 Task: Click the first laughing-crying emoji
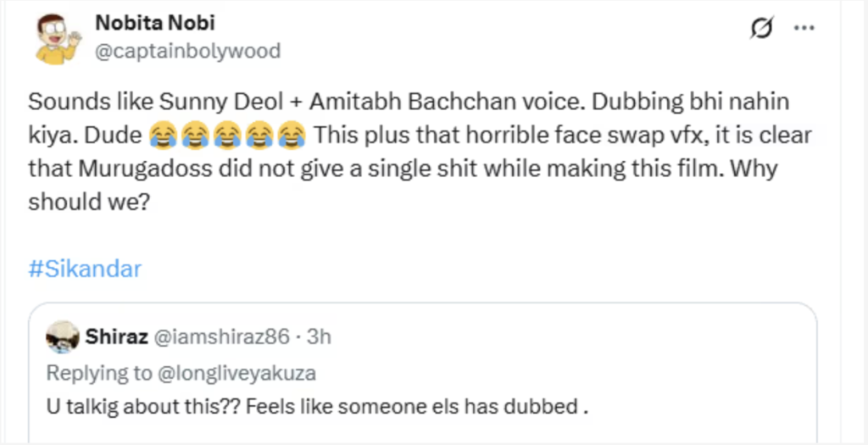pyautogui.click(x=161, y=135)
